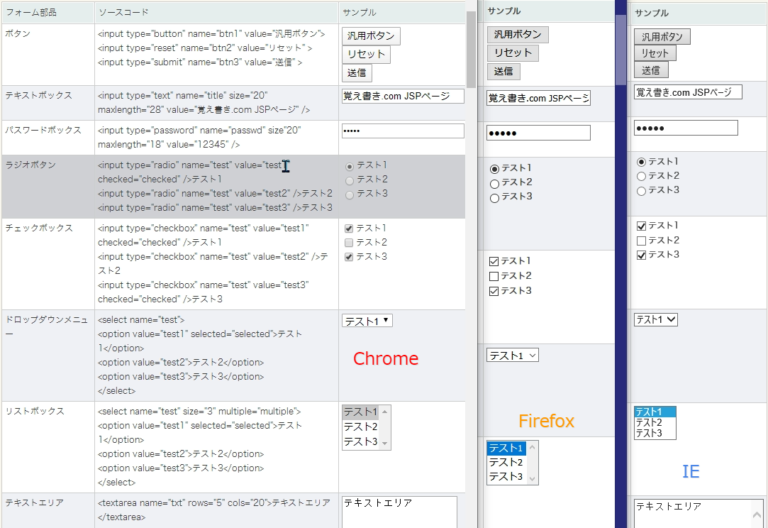
Task: Select テスト2 in the Chrome list box
Action: [x=360, y=427]
